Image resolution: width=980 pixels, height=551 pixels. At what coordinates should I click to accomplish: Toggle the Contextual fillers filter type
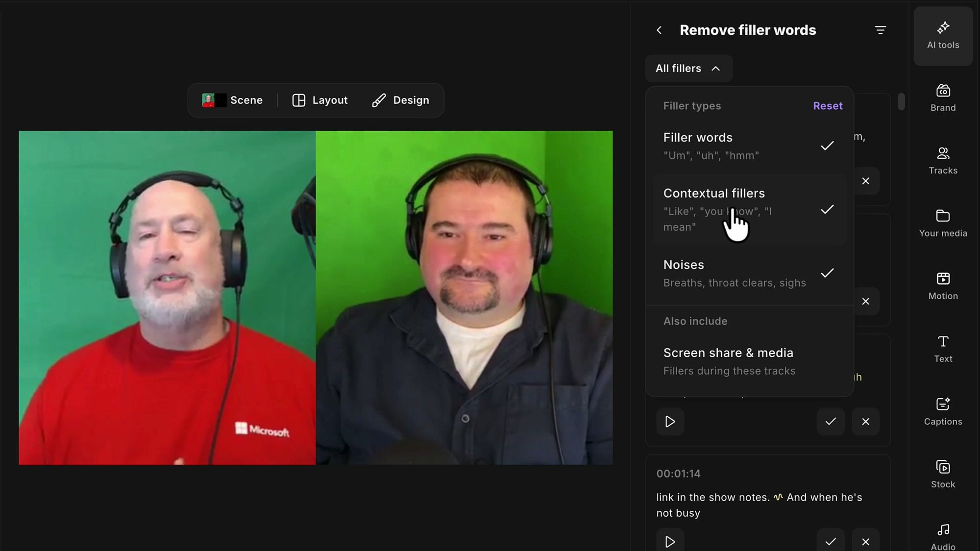coord(749,210)
